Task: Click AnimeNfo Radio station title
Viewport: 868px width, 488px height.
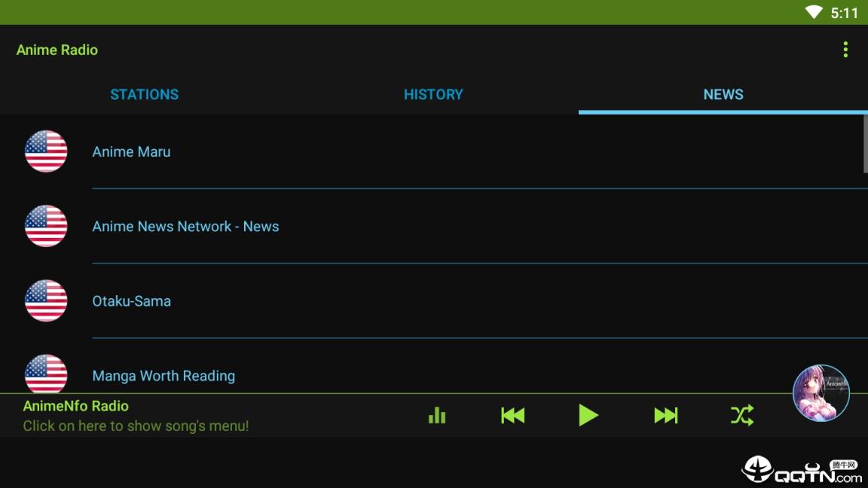Action: [x=75, y=406]
